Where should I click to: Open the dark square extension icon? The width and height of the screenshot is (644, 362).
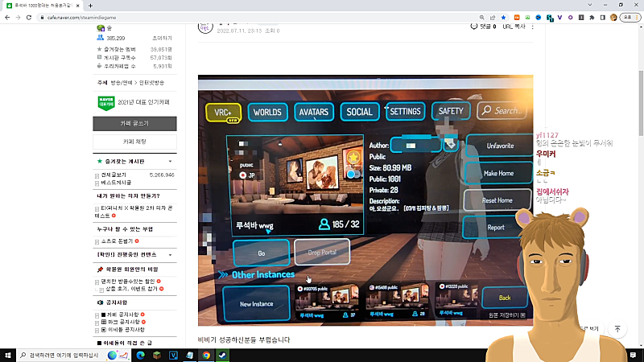click(x=581, y=18)
